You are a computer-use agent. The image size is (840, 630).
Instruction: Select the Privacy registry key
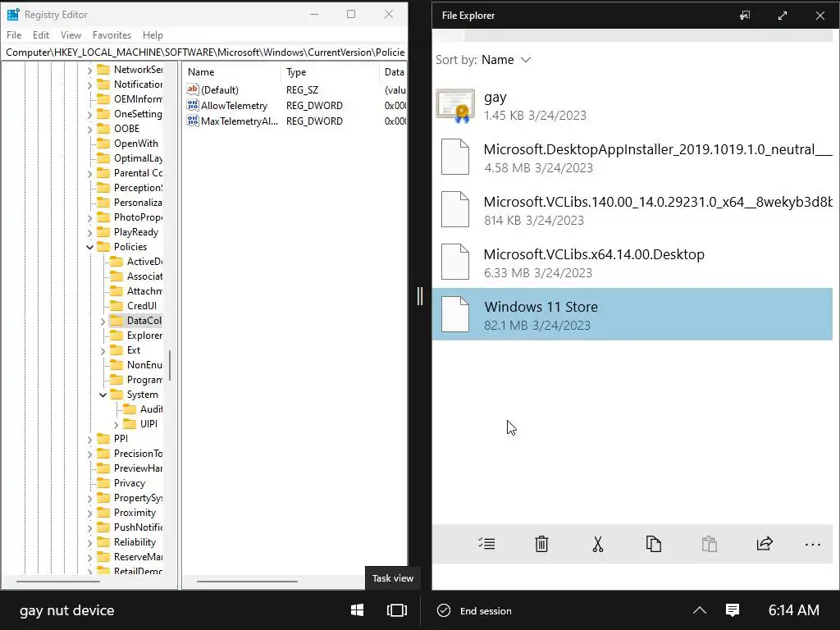(x=129, y=483)
